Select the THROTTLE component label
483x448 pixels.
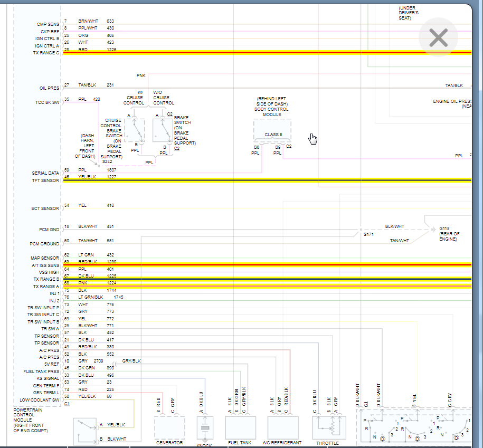[x=327, y=443]
